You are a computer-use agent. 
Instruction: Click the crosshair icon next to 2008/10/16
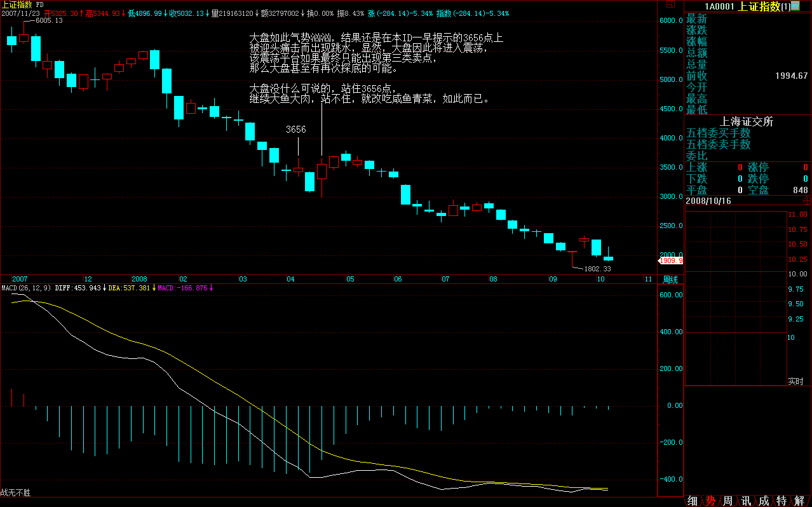click(807, 200)
